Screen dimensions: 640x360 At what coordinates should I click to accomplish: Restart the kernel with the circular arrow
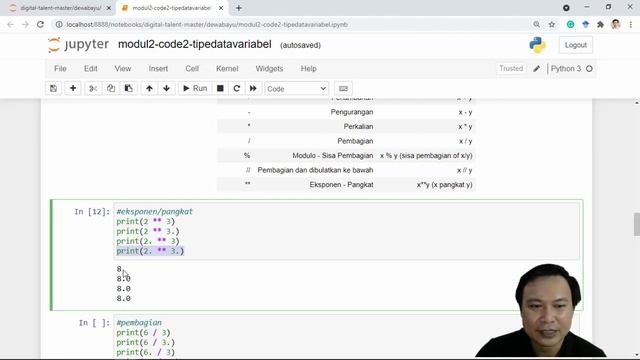click(x=237, y=89)
